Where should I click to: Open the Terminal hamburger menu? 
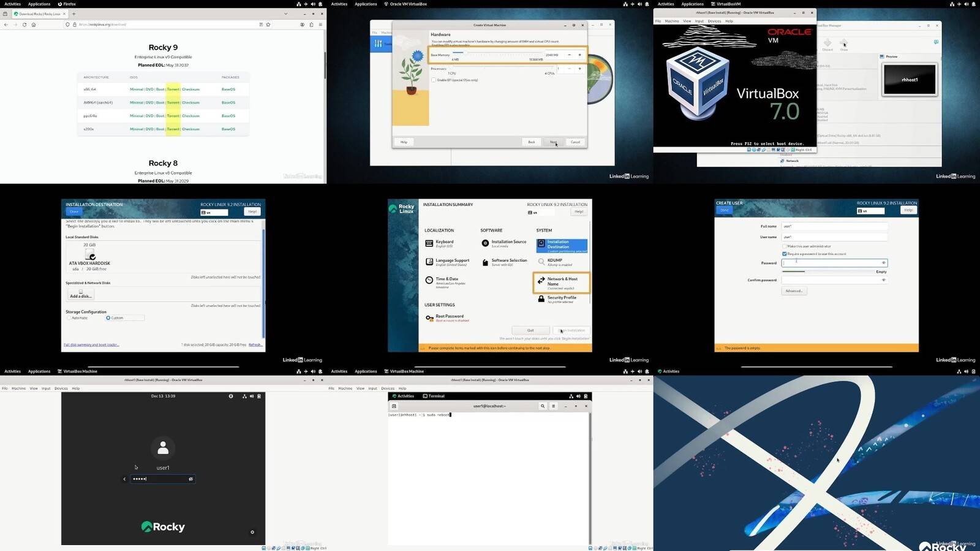[x=553, y=406]
